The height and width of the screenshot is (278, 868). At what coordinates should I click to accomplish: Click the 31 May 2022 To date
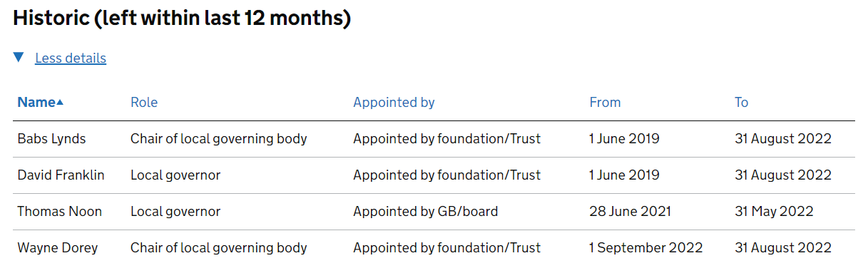click(x=774, y=212)
